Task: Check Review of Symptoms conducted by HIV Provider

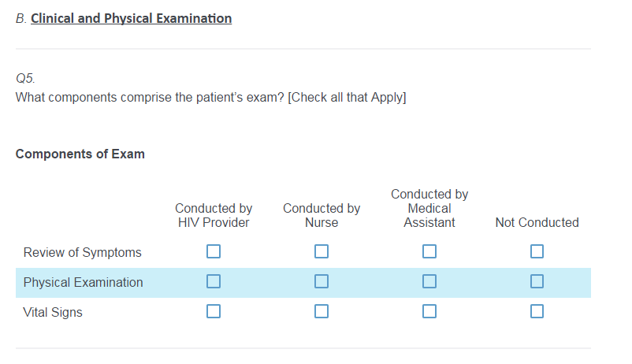Action: 214,252
